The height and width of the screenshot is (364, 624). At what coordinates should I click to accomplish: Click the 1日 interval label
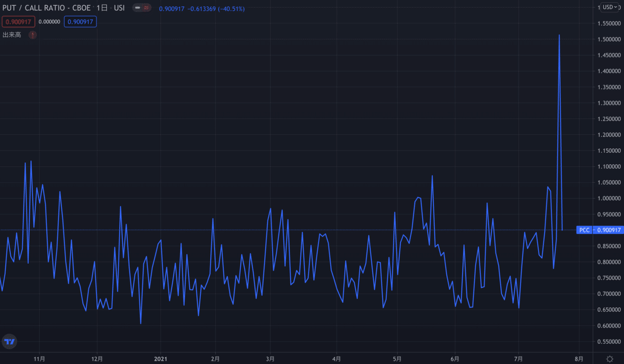[101, 9]
